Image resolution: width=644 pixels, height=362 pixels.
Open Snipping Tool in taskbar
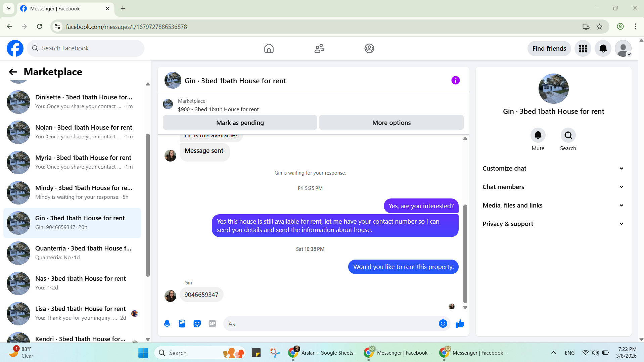pos(275,353)
